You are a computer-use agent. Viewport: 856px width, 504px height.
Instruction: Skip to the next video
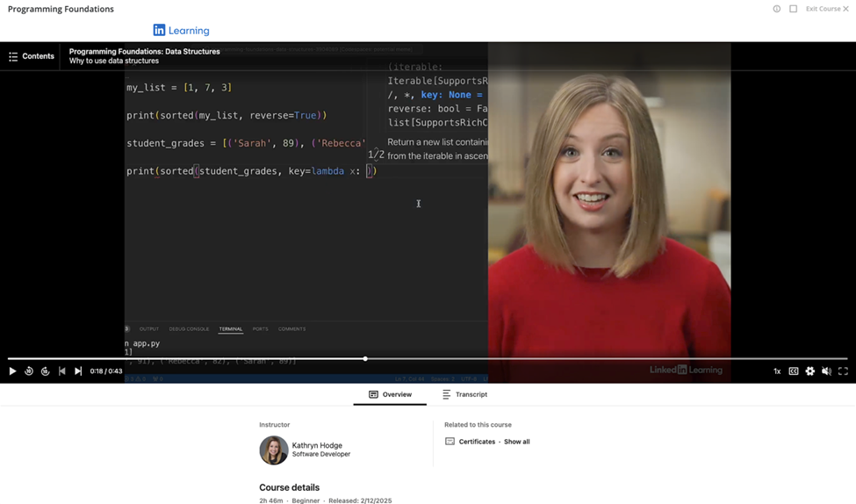coord(78,371)
